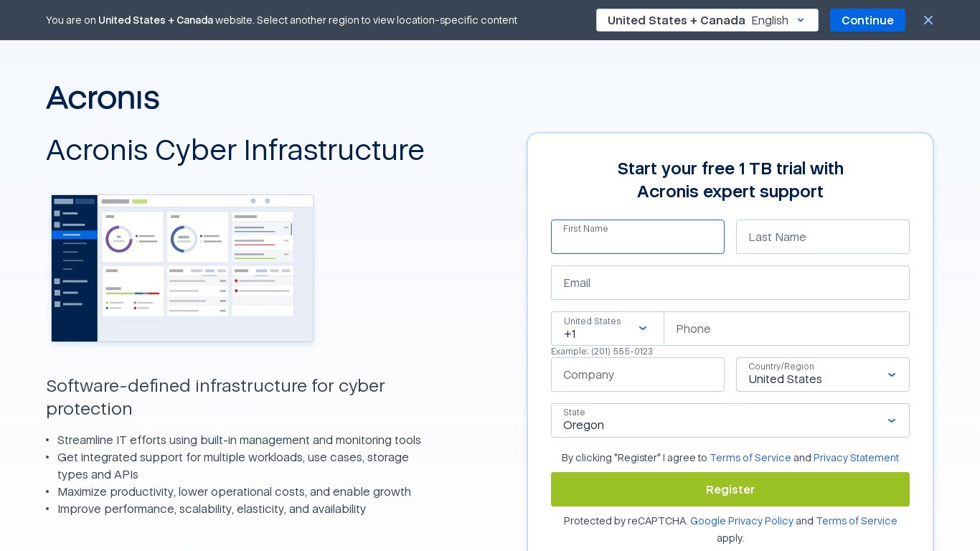Image resolution: width=980 pixels, height=551 pixels.
Task: Close the region notification banner
Action: [x=928, y=20]
